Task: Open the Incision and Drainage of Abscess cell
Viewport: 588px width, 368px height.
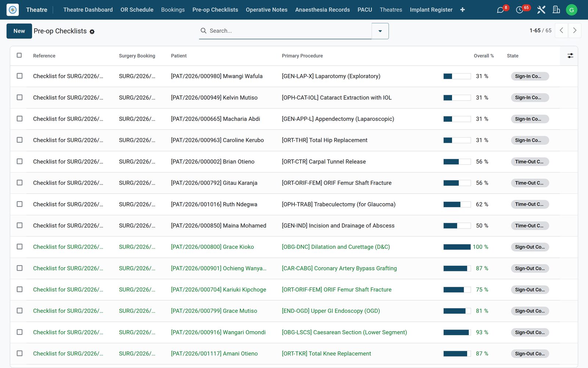Action: [x=338, y=226]
